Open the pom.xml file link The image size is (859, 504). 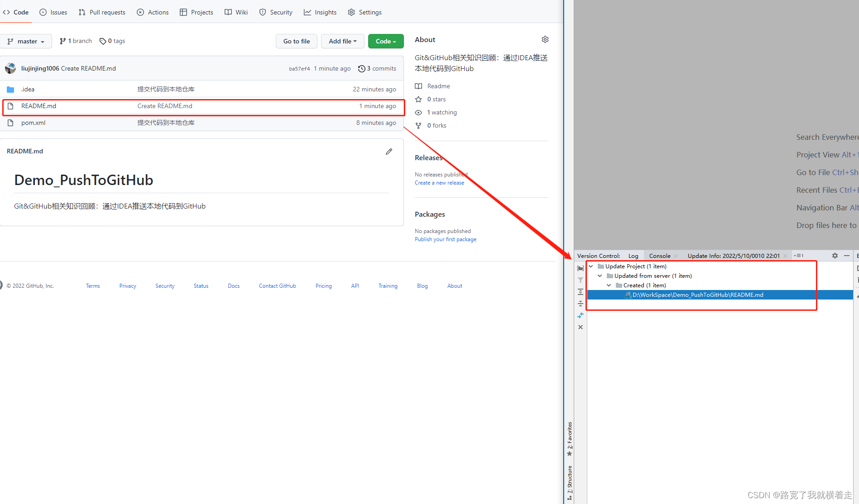(33, 123)
